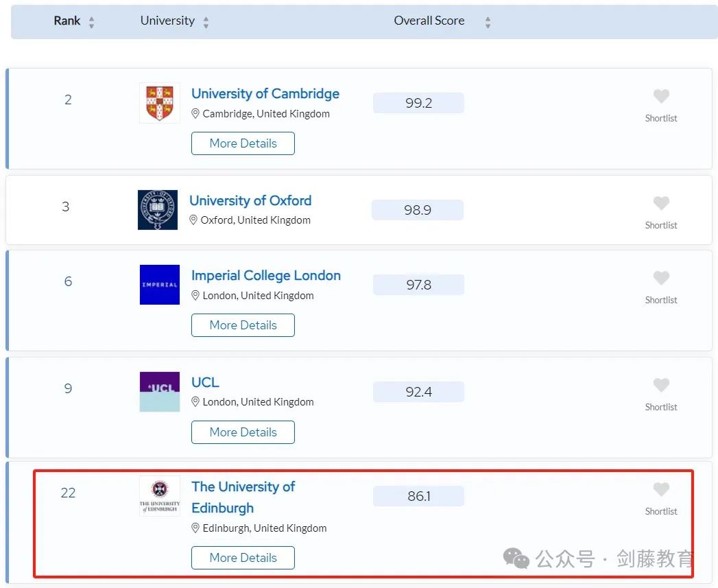Select rank number 6
Screen dimensions: 718x588
tap(68, 281)
